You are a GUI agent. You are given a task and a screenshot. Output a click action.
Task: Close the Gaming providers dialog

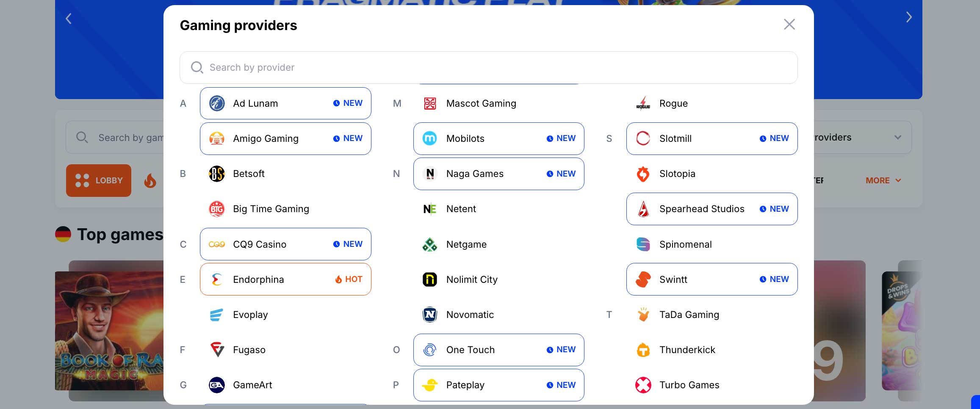[789, 25]
